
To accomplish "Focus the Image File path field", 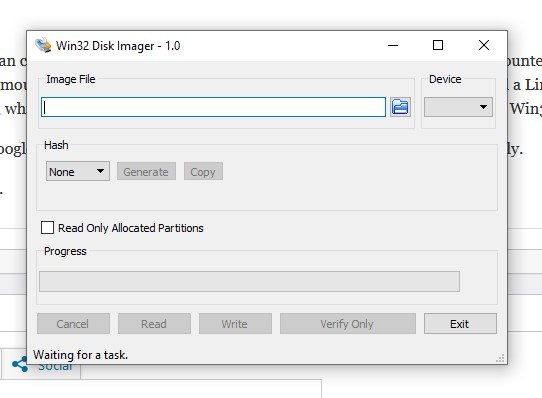I will click(x=213, y=107).
